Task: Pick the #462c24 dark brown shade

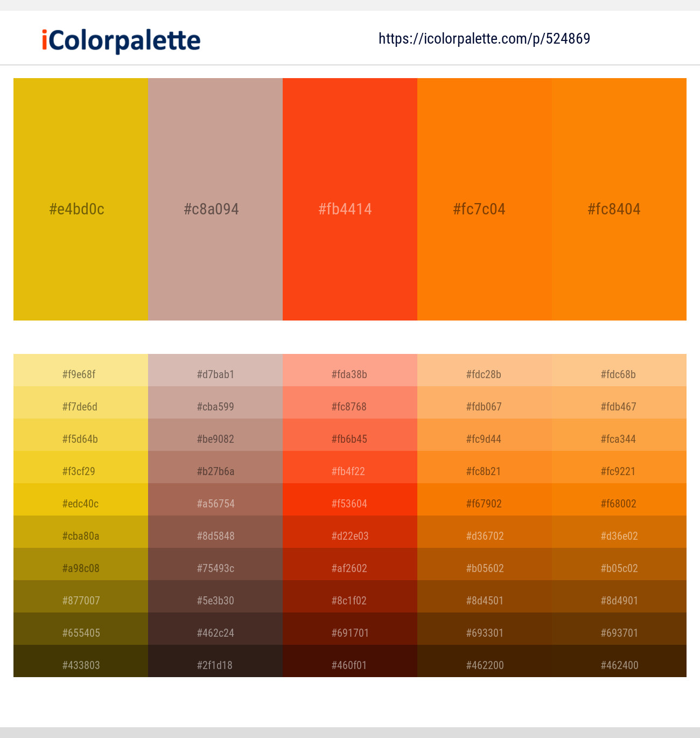Action: click(215, 629)
